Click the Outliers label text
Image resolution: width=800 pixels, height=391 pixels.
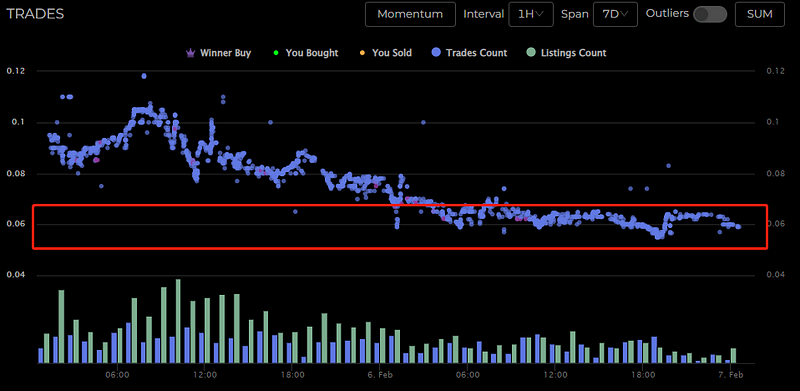pyautogui.click(x=667, y=14)
